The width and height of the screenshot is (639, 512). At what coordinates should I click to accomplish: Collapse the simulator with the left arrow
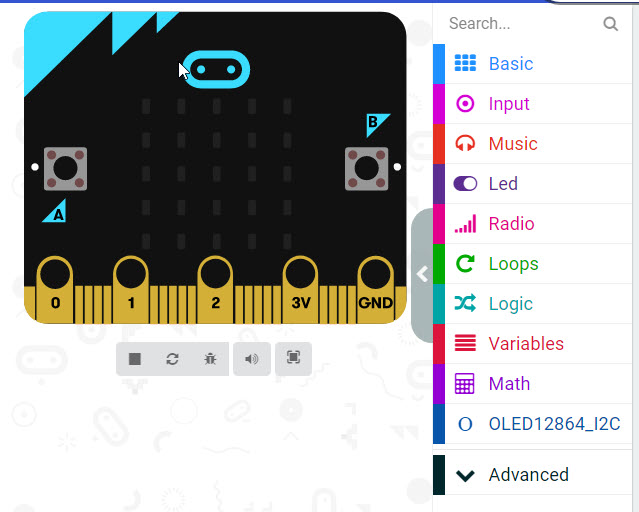(423, 274)
